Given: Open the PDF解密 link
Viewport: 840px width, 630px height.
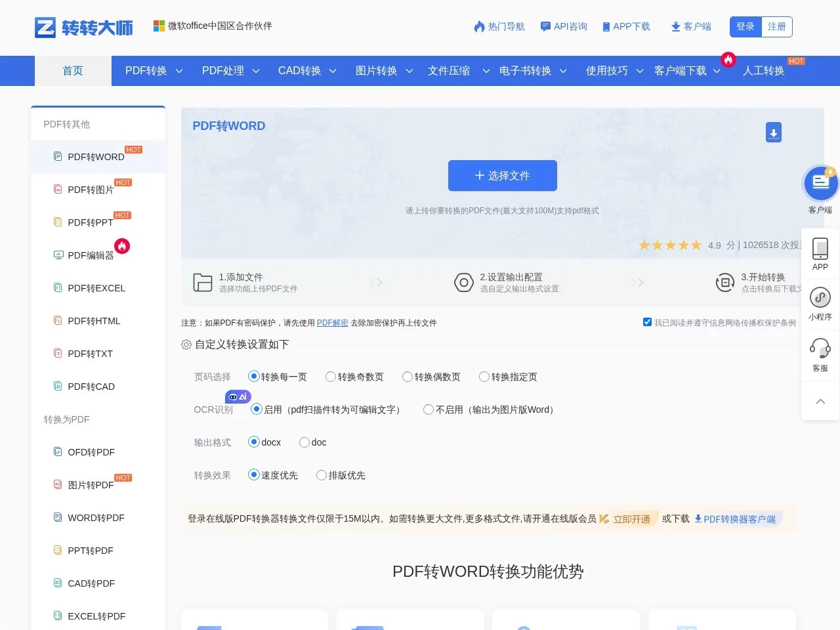Looking at the screenshot, I should click(332, 322).
